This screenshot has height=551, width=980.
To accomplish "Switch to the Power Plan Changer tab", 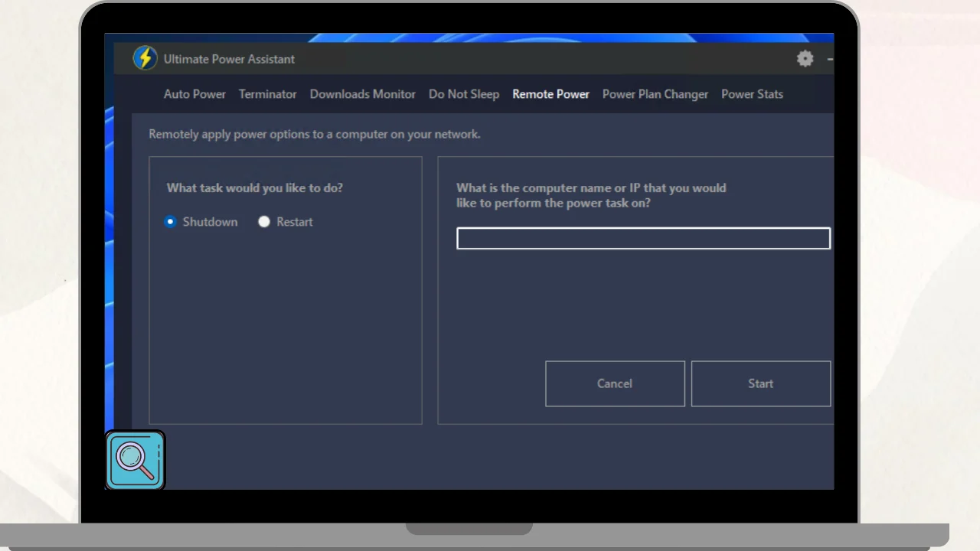I will 655,94.
